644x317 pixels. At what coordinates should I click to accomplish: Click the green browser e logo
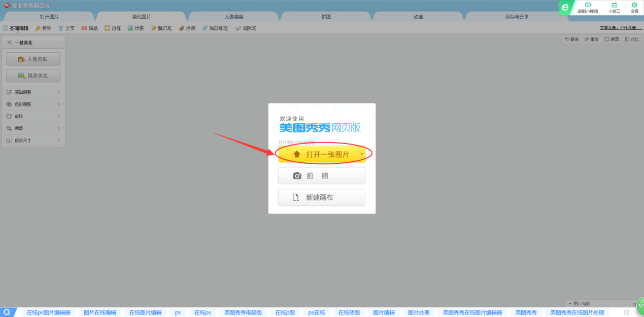click(x=565, y=7)
